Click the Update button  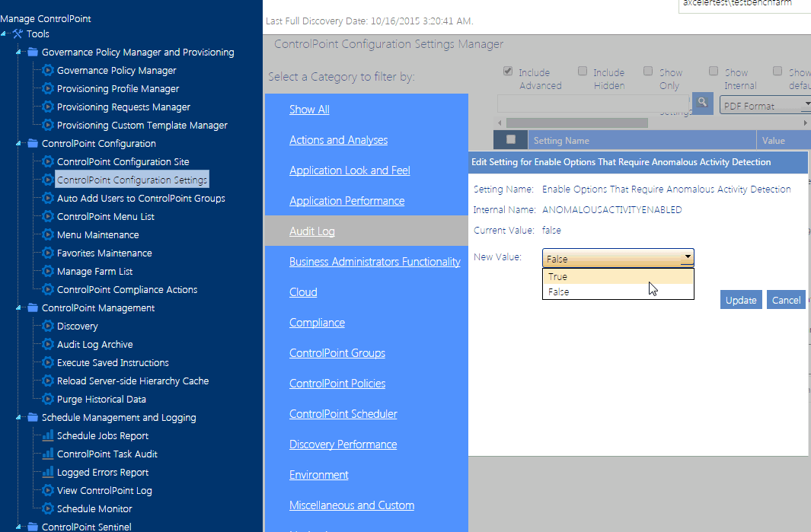click(x=740, y=299)
